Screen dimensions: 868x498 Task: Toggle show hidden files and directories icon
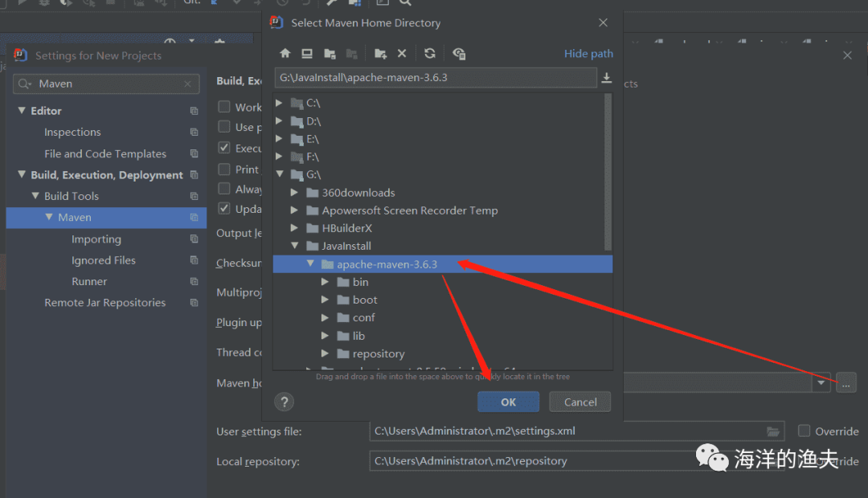pyautogui.click(x=459, y=53)
